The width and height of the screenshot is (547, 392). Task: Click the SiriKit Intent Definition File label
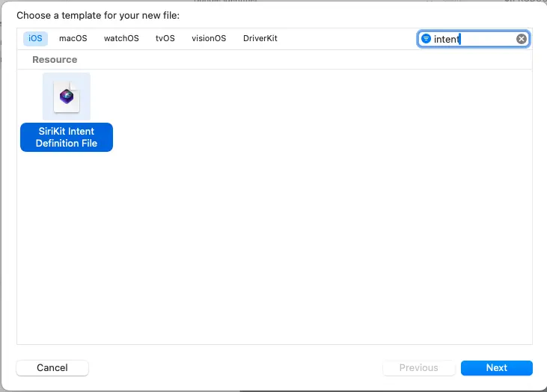click(x=67, y=137)
